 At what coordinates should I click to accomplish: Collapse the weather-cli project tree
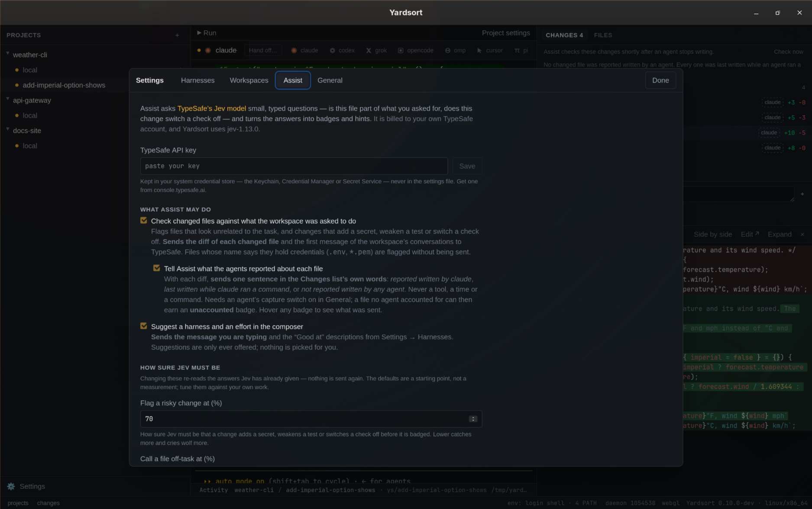point(8,54)
